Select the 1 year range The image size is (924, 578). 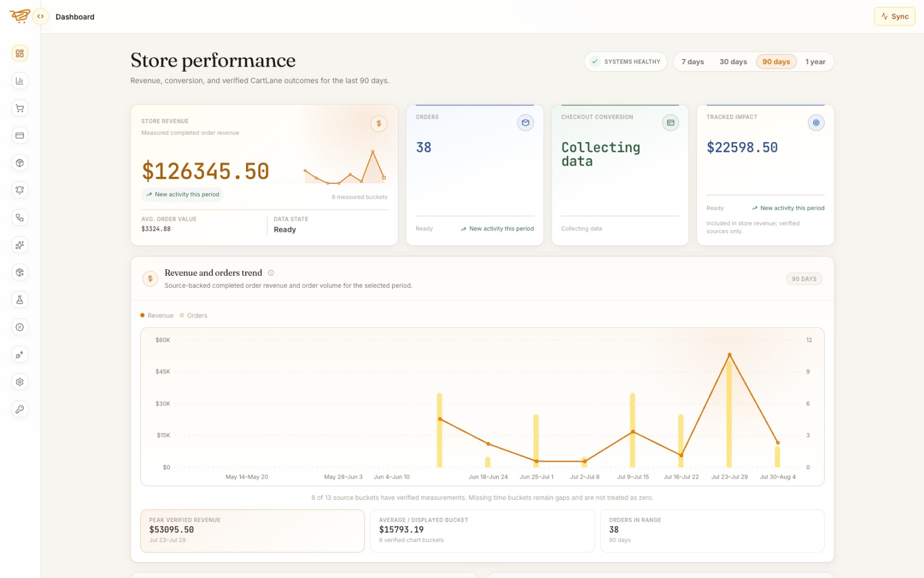click(x=815, y=62)
